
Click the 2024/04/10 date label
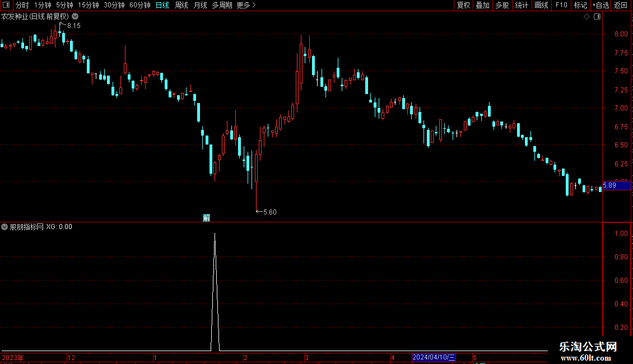pyautogui.click(x=434, y=357)
